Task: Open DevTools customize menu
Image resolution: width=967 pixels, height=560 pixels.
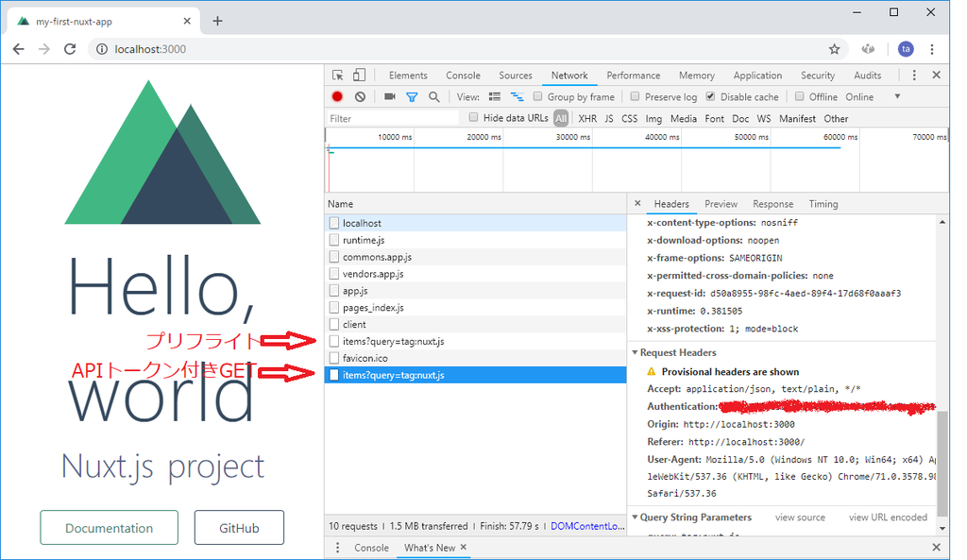Action: click(x=914, y=76)
